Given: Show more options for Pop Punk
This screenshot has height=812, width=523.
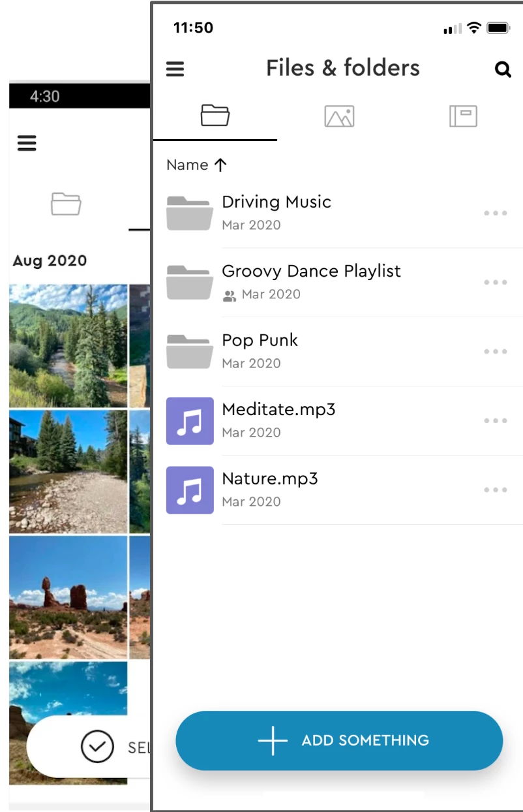Looking at the screenshot, I should pyautogui.click(x=496, y=352).
